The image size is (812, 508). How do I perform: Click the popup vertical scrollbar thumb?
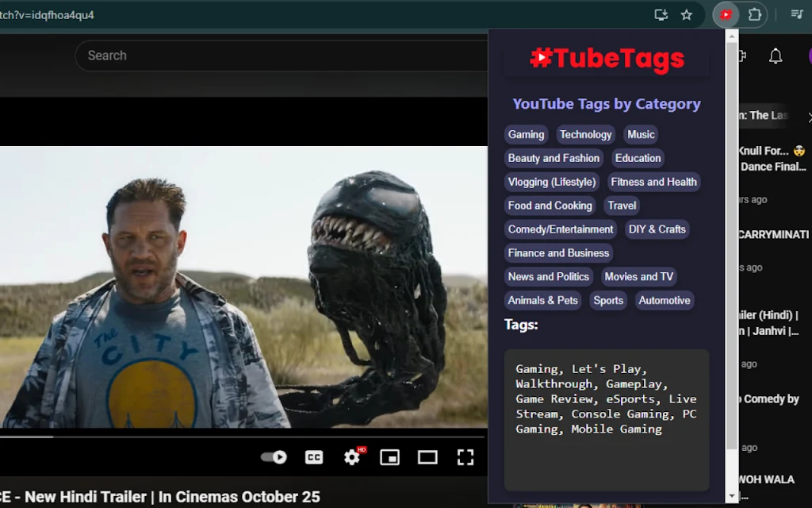point(730,246)
